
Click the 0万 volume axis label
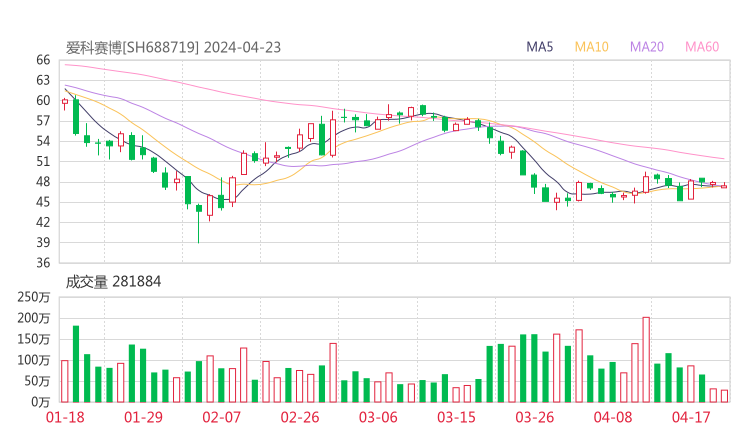tap(41, 402)
